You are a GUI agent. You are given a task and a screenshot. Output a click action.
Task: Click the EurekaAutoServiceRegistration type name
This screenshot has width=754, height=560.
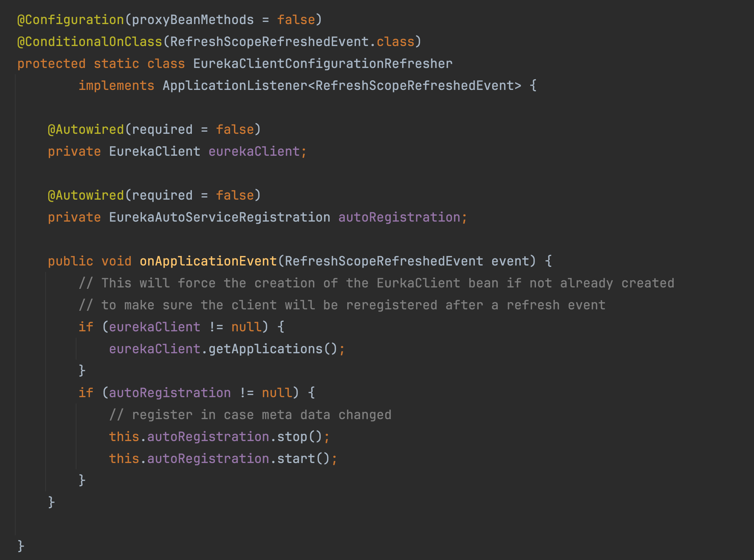coord(219,217)
